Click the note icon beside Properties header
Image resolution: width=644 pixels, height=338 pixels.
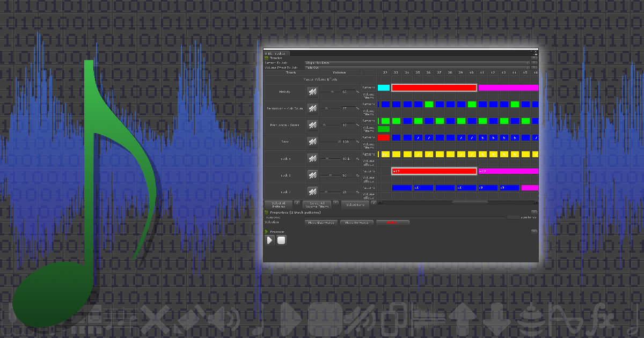point(266,212)
